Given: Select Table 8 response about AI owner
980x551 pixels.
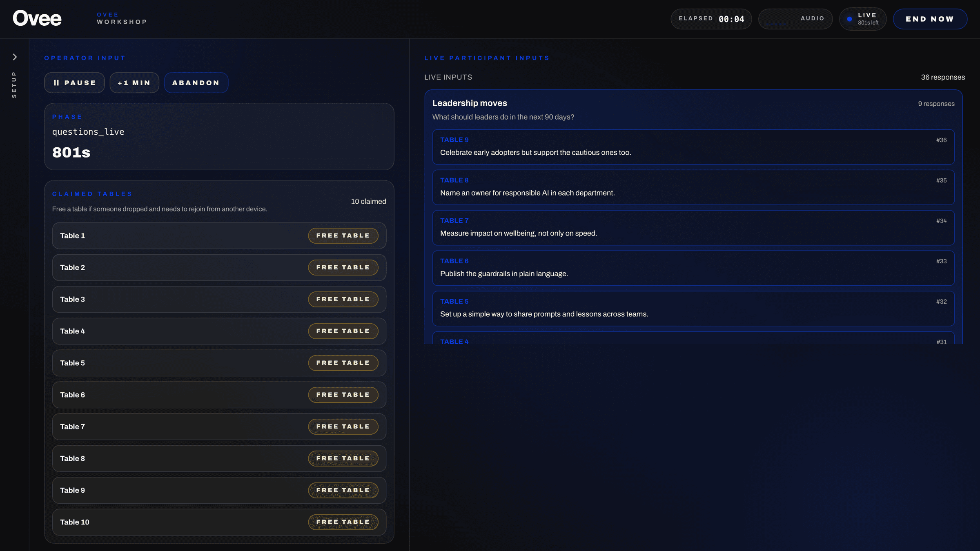Looking at the screenshot, I should pos(693,187).
